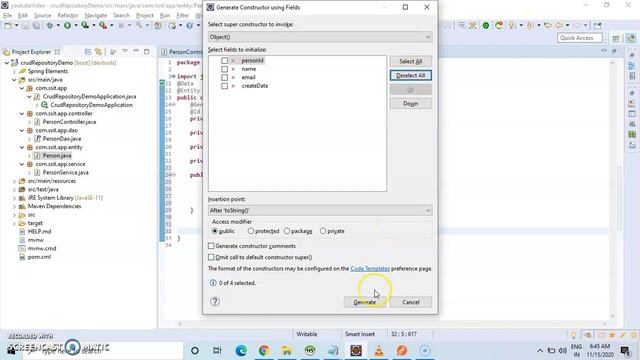This screenshot has width=640, height=360.
Task: Expand the Maven Dependencies node
Action: tap(15, 206)
